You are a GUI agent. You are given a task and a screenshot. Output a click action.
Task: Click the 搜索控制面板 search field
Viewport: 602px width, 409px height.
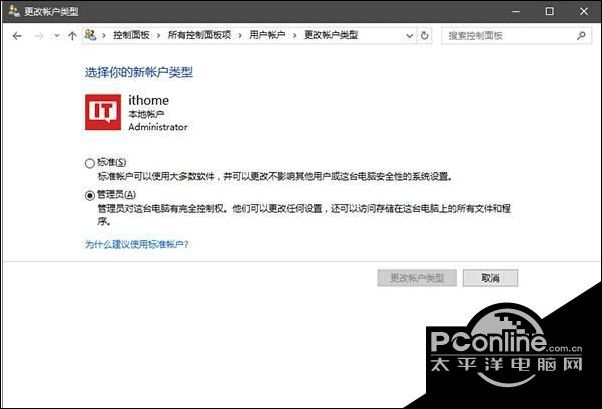pos(510,36)
